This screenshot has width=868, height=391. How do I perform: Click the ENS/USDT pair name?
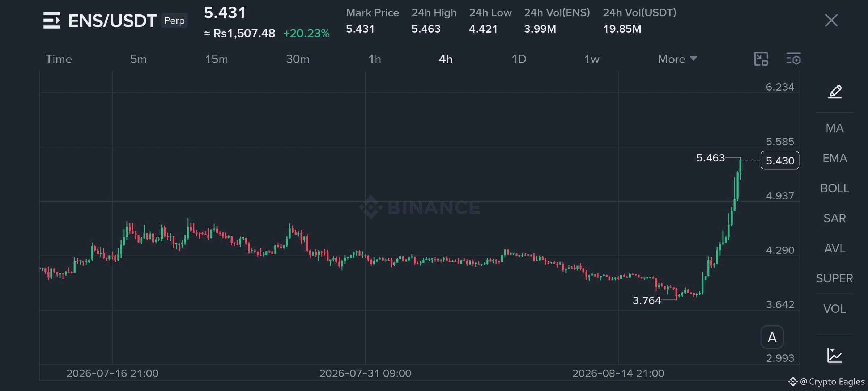(x=112, y=21)
